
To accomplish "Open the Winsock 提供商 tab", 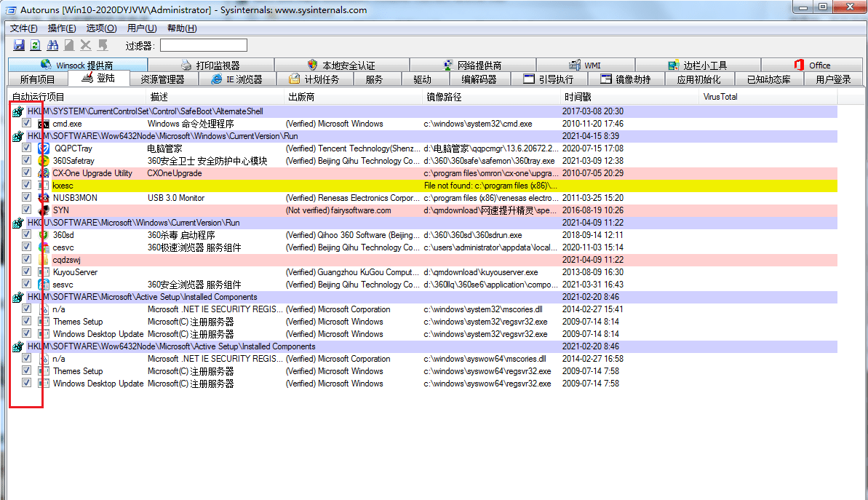I will pyautogui.click(x=78, y=65).
